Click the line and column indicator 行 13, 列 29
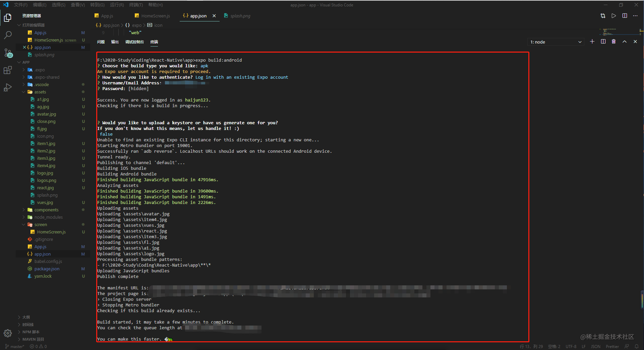Viewport: 644px width, 350px height. [x=531, y=347]
